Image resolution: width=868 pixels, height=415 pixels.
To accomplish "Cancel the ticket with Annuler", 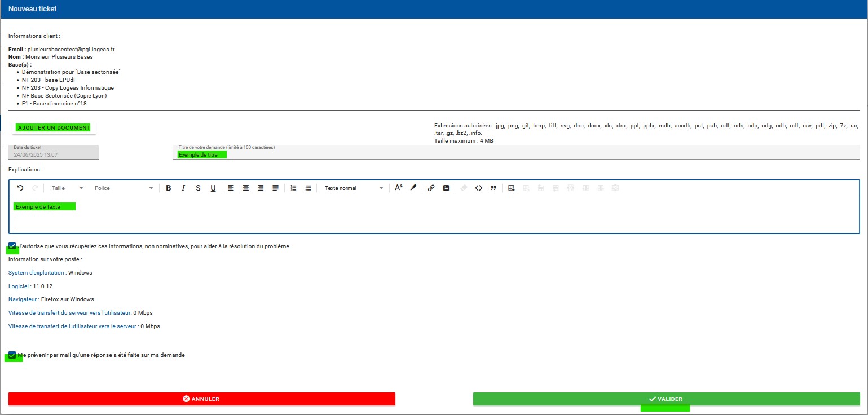I will pos(201,399).
